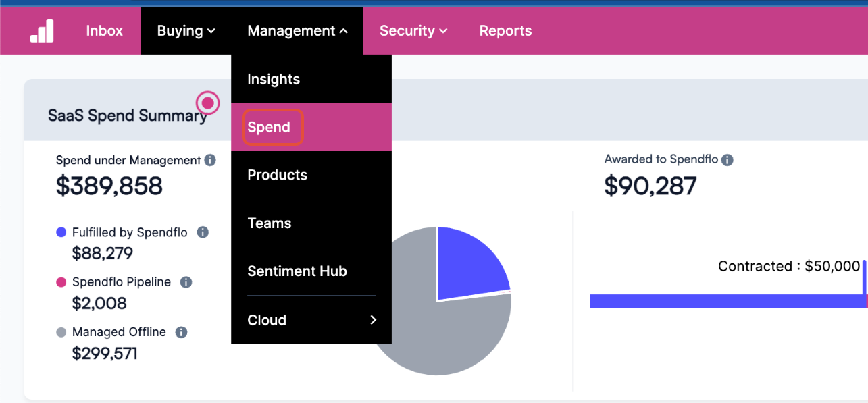
Task: Click the Spendflo bar-chart logo
Action: point(42,30)
